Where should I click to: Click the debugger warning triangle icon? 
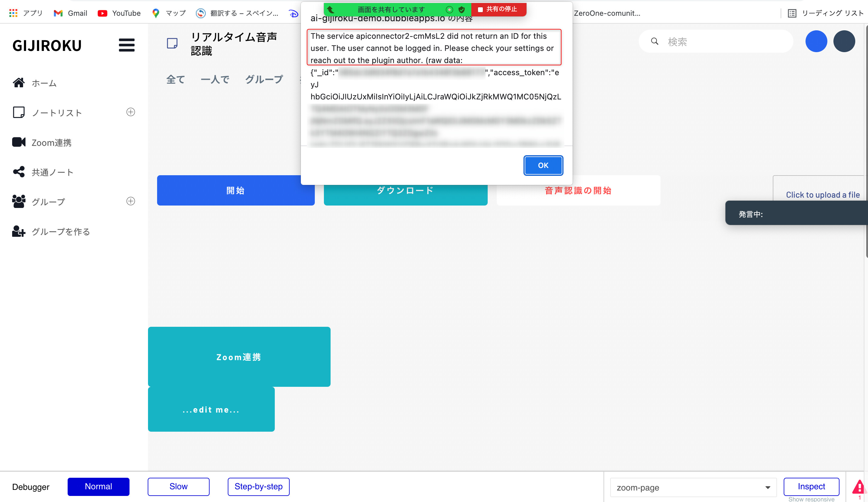[x=859, y=487]
